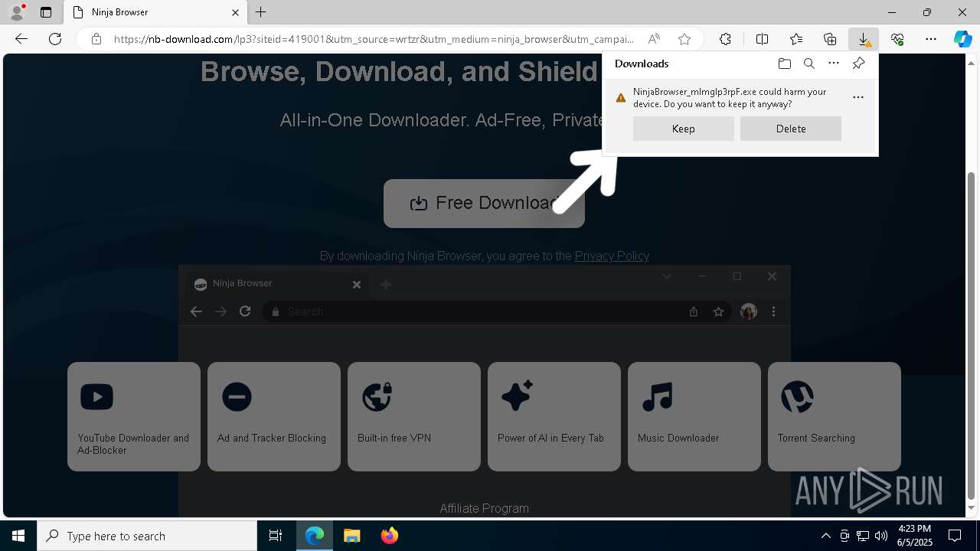Open clock showing 4:23 PM
The height and width of the screenshot is (551, 980).
[914, 536]
